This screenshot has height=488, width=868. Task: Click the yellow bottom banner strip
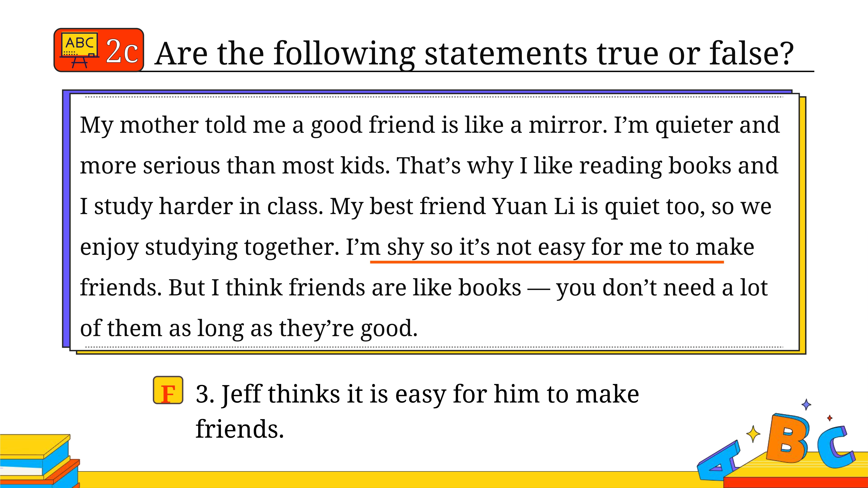tap(387, 480)
